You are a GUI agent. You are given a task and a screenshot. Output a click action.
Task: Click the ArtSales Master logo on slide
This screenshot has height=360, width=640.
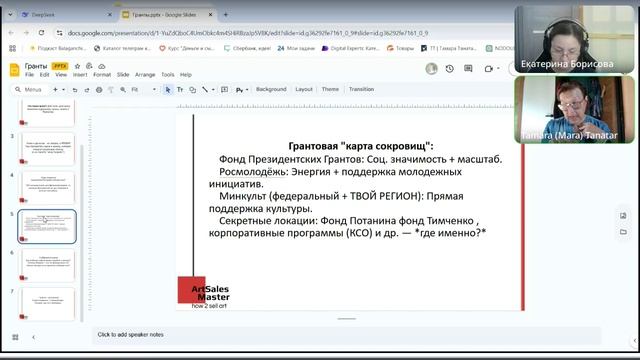coord(204,292)
